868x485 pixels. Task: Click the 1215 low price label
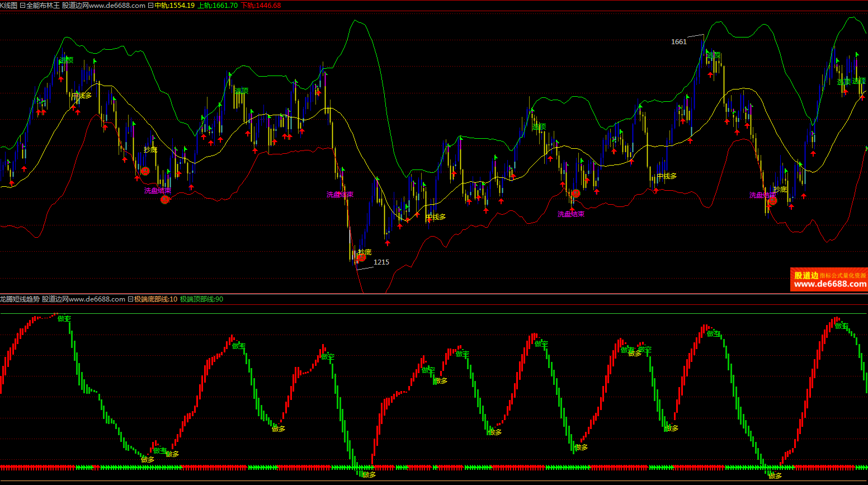[x=381, y=262]
